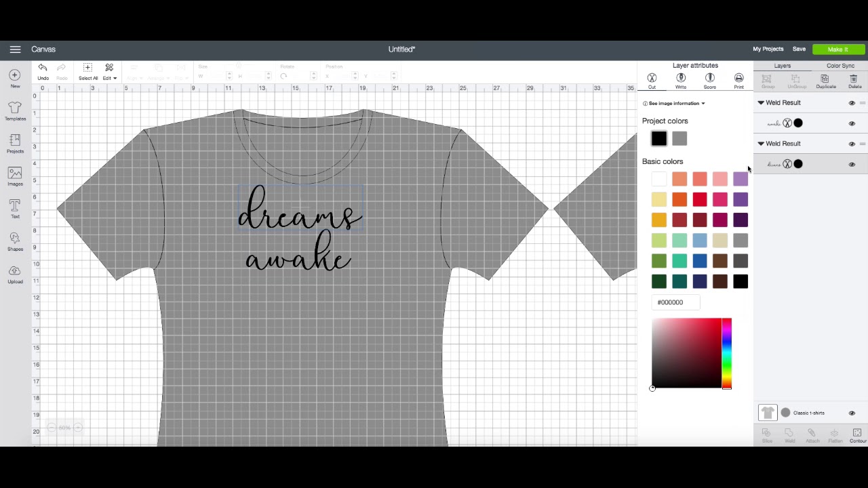Click awake layer black color dot
868x488 pixels.
point(798,123)
